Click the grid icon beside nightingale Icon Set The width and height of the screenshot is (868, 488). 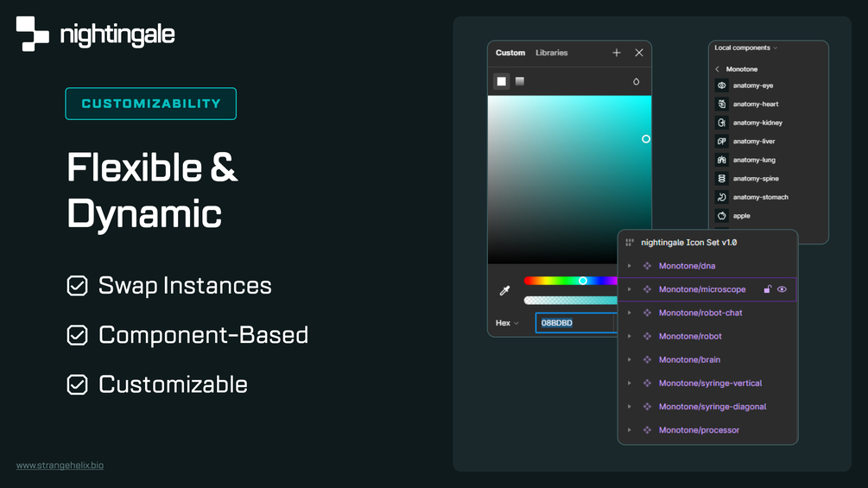[630, 243]
